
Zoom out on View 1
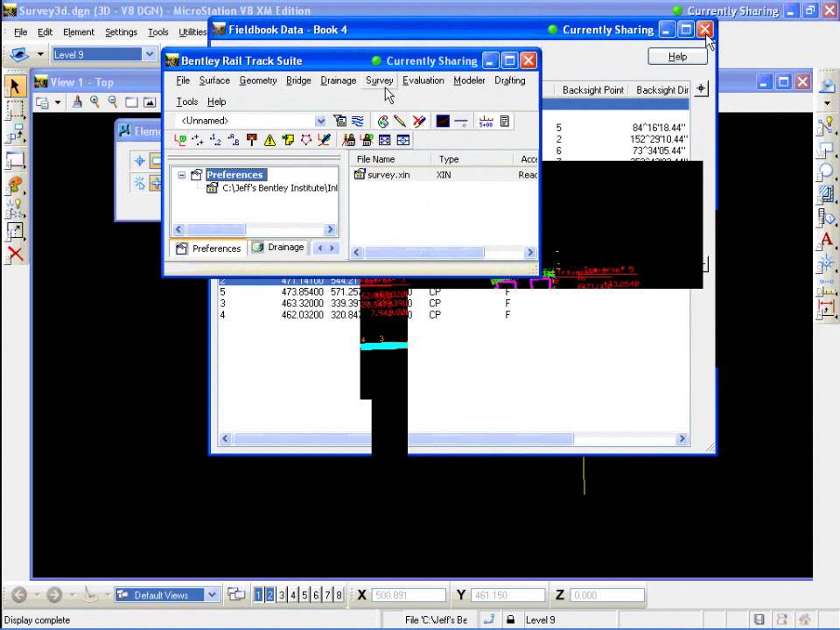coord(113,101)
